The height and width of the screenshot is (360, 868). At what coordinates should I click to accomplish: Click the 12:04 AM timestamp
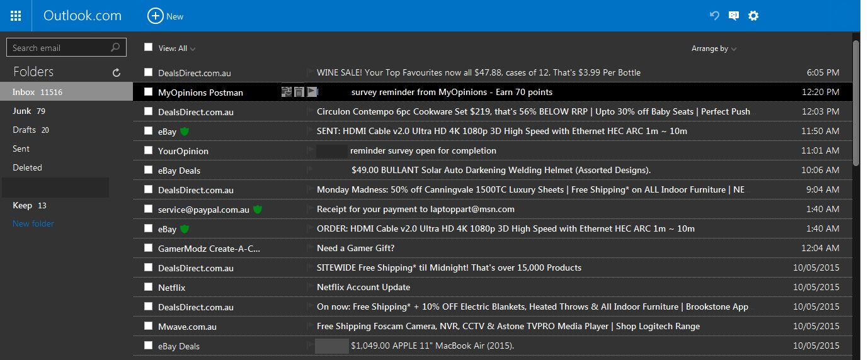click(820, 248)
